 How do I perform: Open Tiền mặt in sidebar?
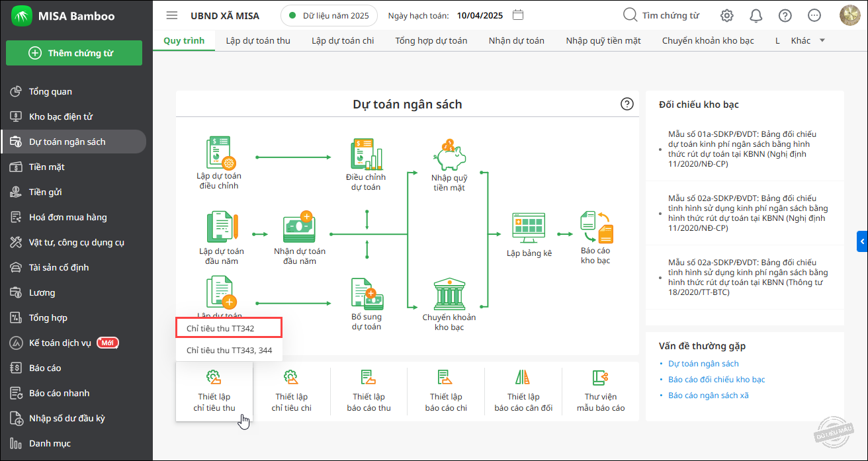pyautogui.click(x=74, y=167)
